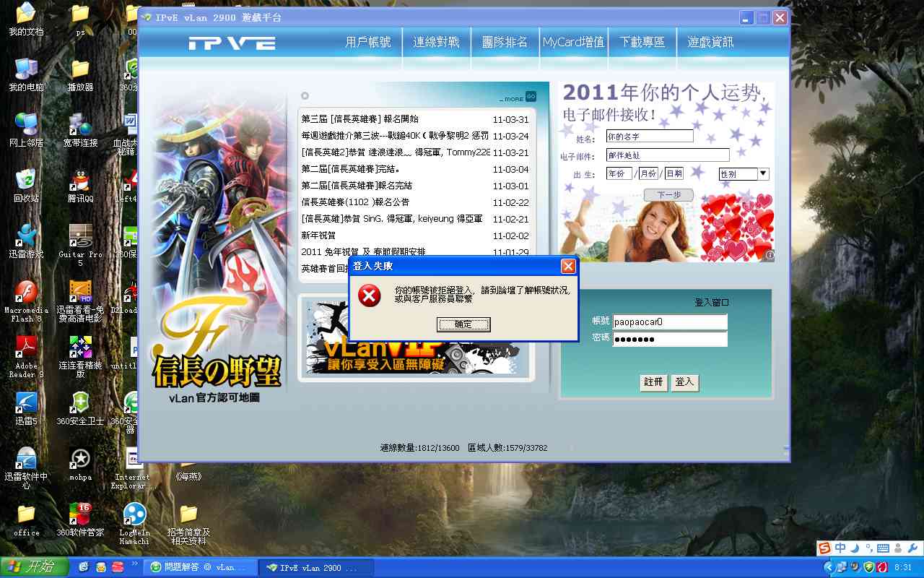Launch the LogMeIn Hamachi icon
The image size is (924, 578).
click(x=134, y=524)
